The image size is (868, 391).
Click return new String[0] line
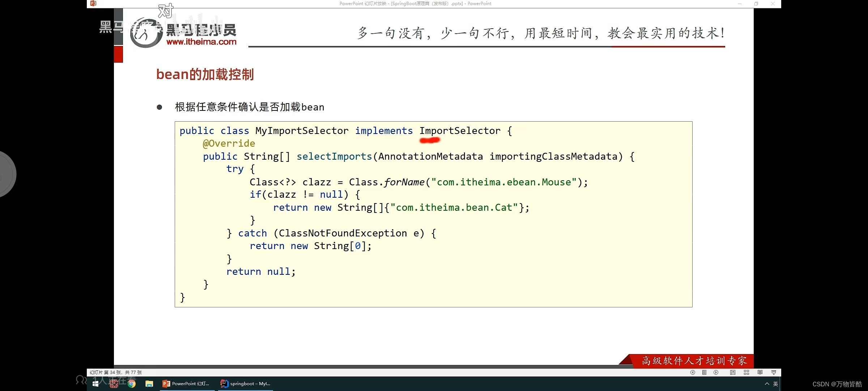(x=311, y=246)
